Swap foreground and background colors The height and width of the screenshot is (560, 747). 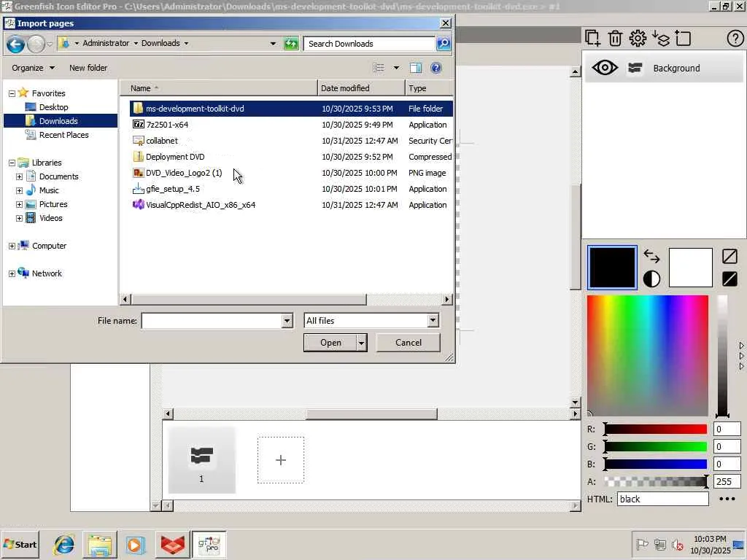tap(651, 256)
